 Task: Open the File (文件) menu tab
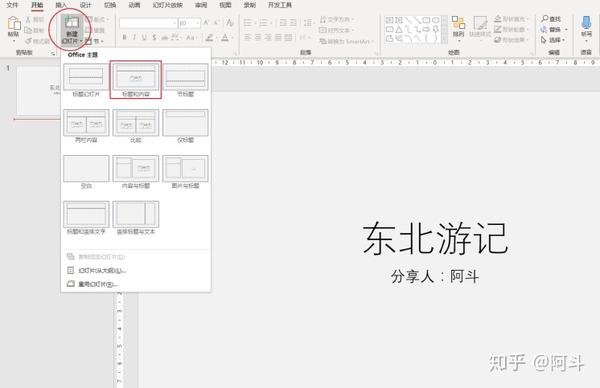pyautogui.click(x=12, y=5)
